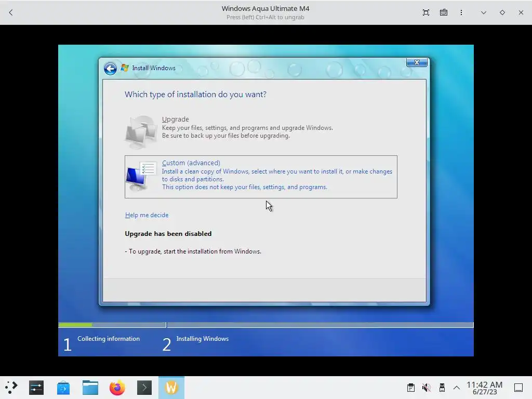Expand hidden system tray icons arrow
This screenshot has width=532, height=399.
(457, 388)
